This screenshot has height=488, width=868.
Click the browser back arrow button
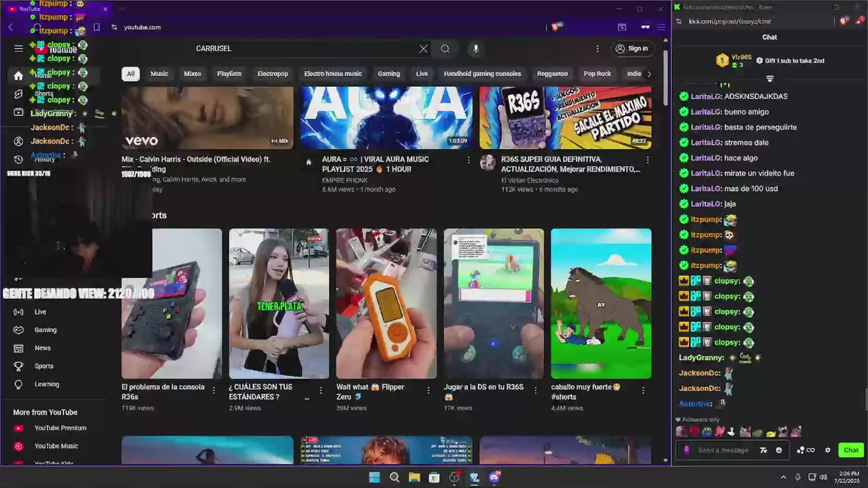(x=11, y=27)
